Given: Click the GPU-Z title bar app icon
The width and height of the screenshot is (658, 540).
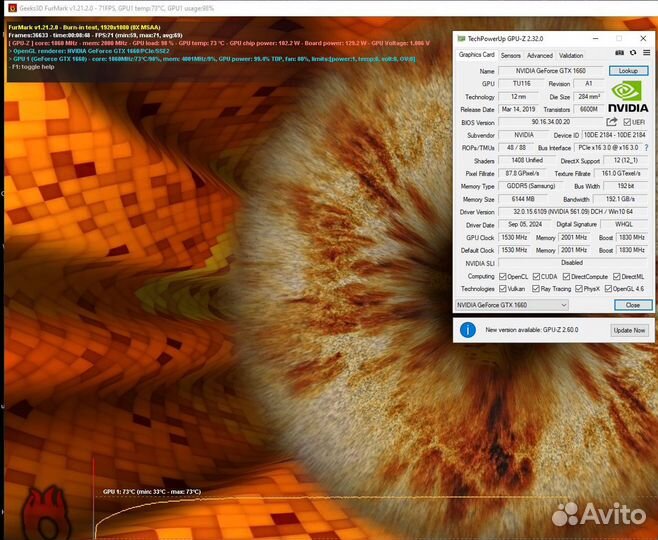Looking at the screenshot, I should coord(461,38).
